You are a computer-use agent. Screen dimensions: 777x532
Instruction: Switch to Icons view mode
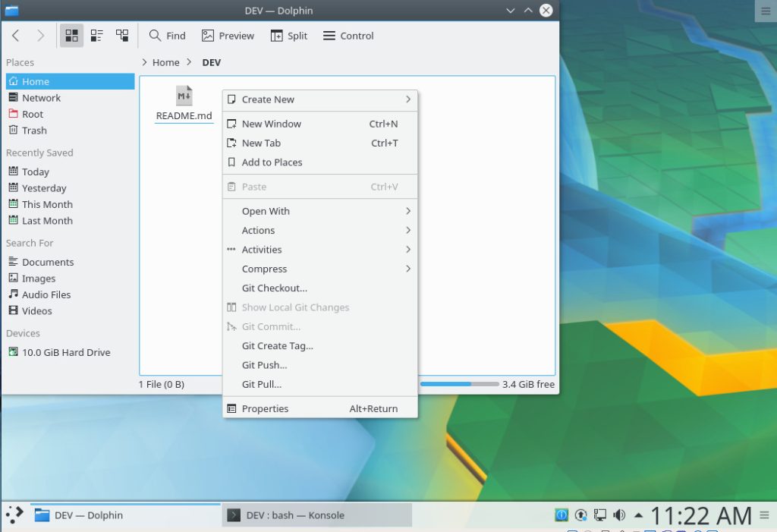click(71, 36)
